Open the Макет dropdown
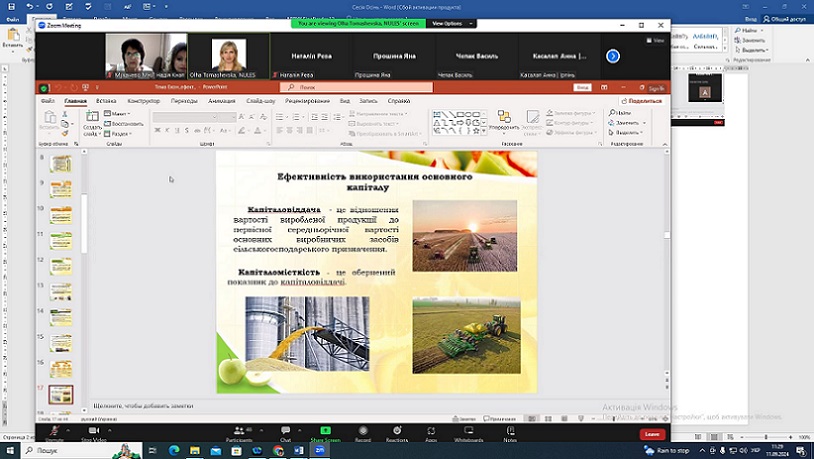The width and height of the screenshot is (814, 459). pos(118,114)
